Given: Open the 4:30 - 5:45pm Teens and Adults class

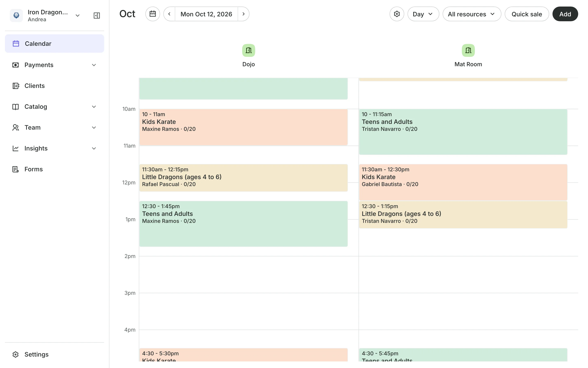Looking at the screenshot, I should pos(463,355).
